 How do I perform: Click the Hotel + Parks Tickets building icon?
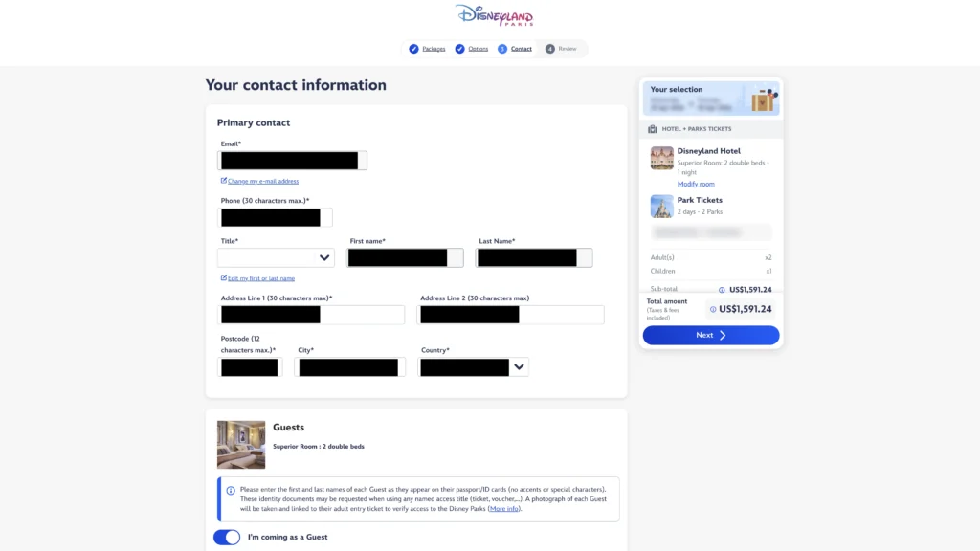pyautogui.click(x=653, y=129)
